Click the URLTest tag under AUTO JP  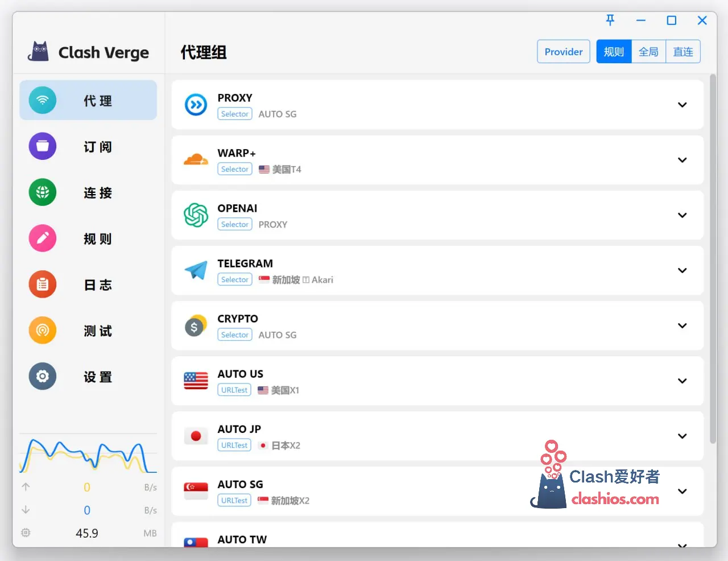(234, 445)
